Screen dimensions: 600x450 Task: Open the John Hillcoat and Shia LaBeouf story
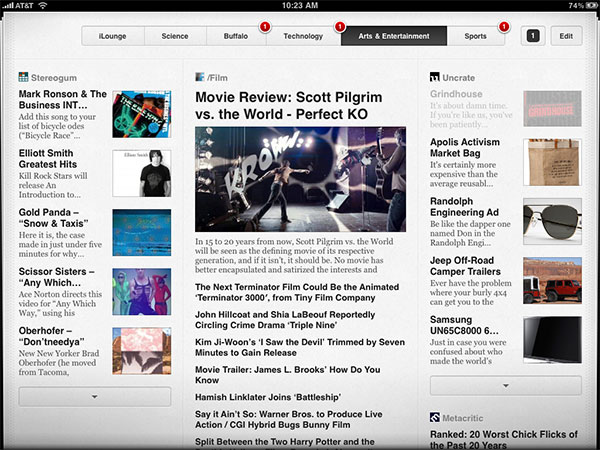pos(285,320)
